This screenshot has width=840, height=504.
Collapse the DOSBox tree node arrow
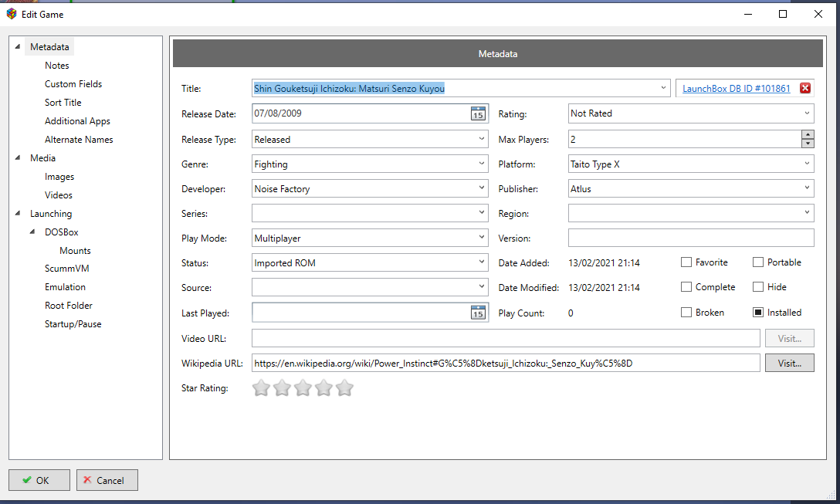(x=32, y=232)
